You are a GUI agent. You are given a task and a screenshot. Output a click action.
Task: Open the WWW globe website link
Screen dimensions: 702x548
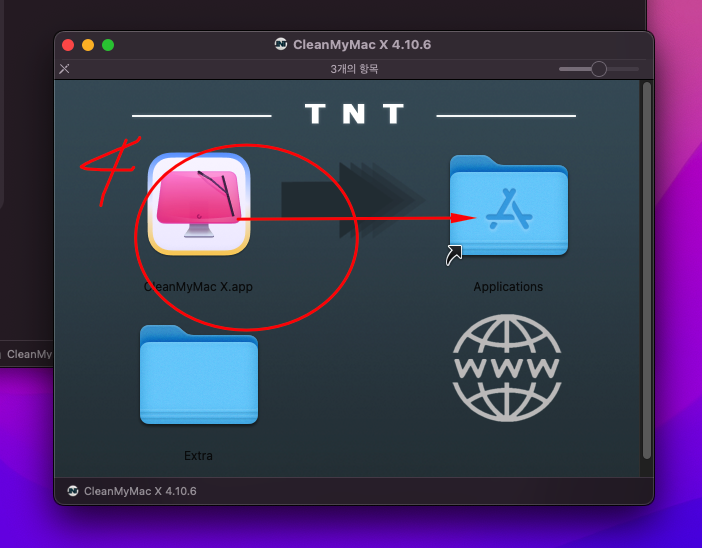click(507, 368)
